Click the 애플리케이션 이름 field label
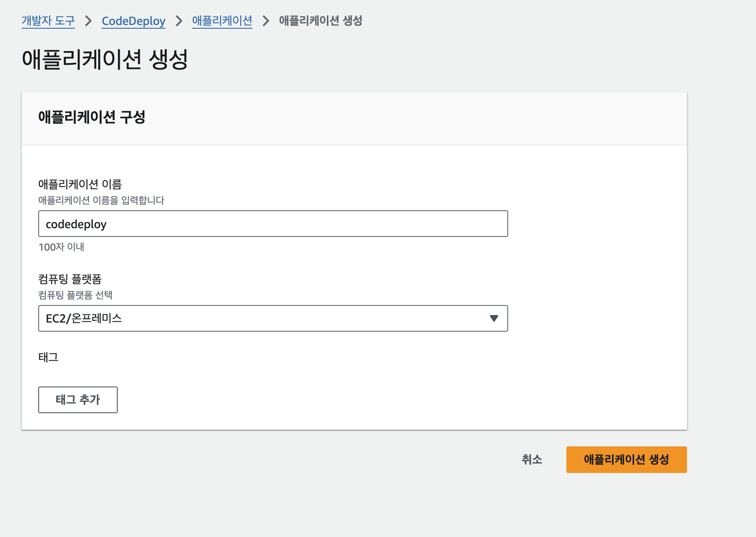This screenshot has height=537, width=756. tap(80, 184)
